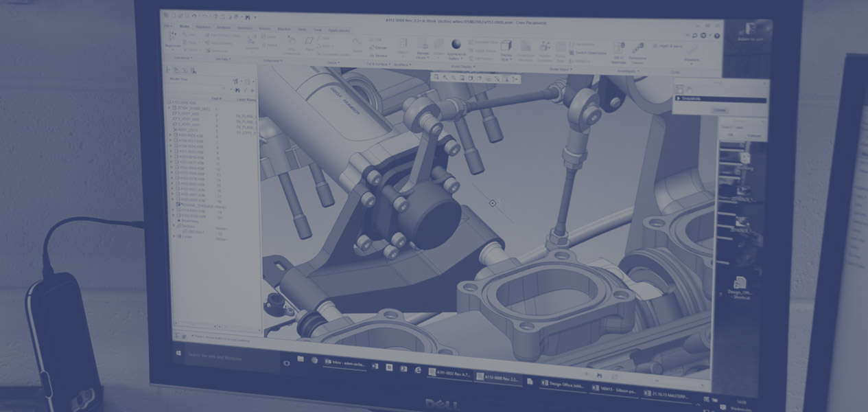
Task: Click the Assemble component icon
Action: click(251, 39)
